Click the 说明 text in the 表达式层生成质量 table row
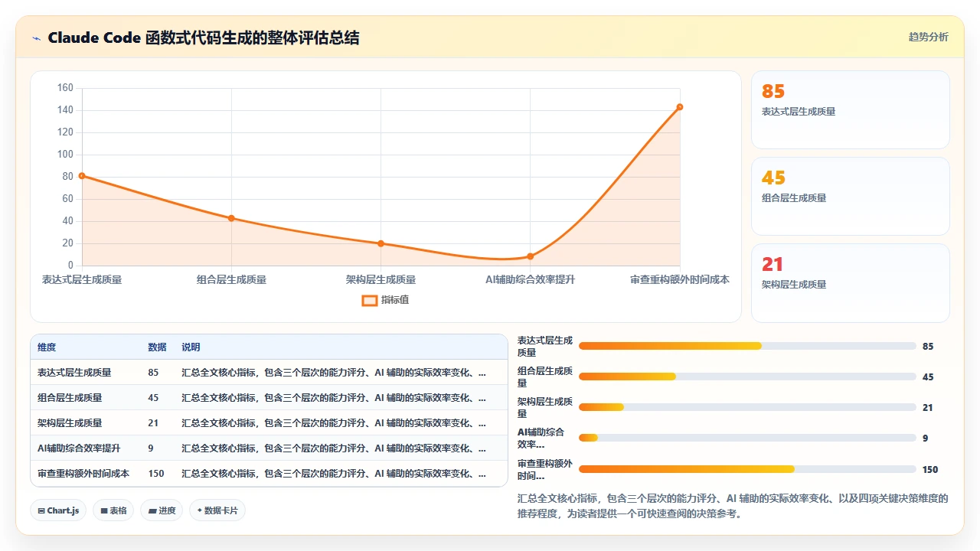 (x=334, y=373)
